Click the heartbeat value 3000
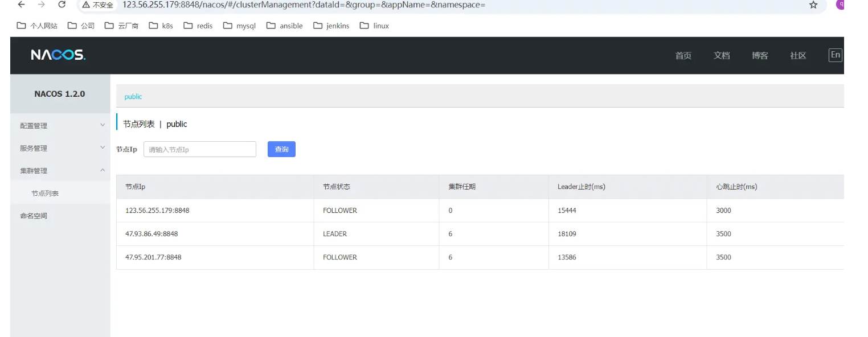Screen dimensions: 868x337 click(x=723, y=211)
